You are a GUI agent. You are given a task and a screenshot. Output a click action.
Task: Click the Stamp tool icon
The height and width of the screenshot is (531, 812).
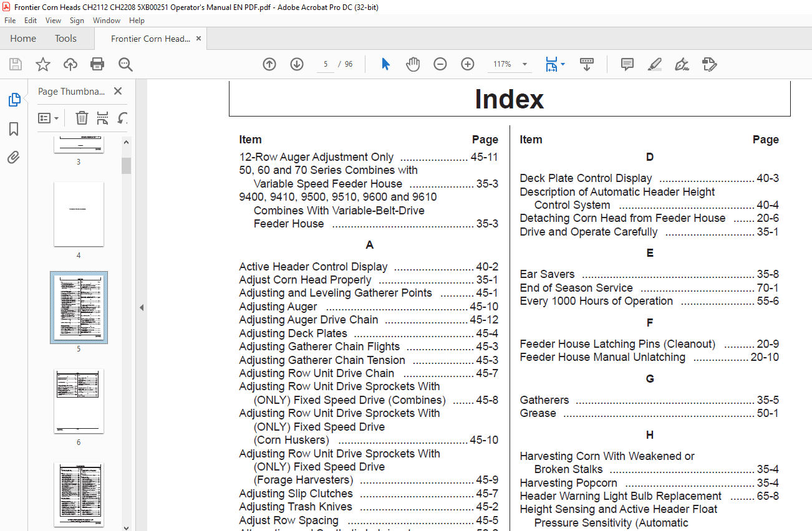point(709,64)
